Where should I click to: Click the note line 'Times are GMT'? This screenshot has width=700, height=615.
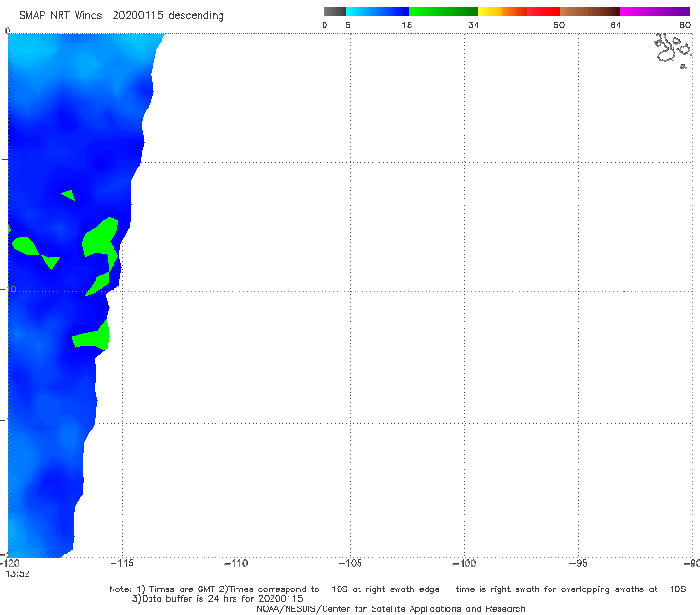[182, 589]
